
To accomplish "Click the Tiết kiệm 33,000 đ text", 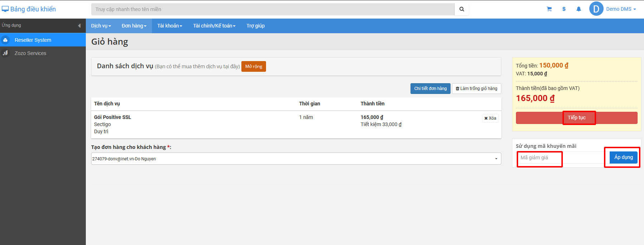I will [x=381, y=124].
